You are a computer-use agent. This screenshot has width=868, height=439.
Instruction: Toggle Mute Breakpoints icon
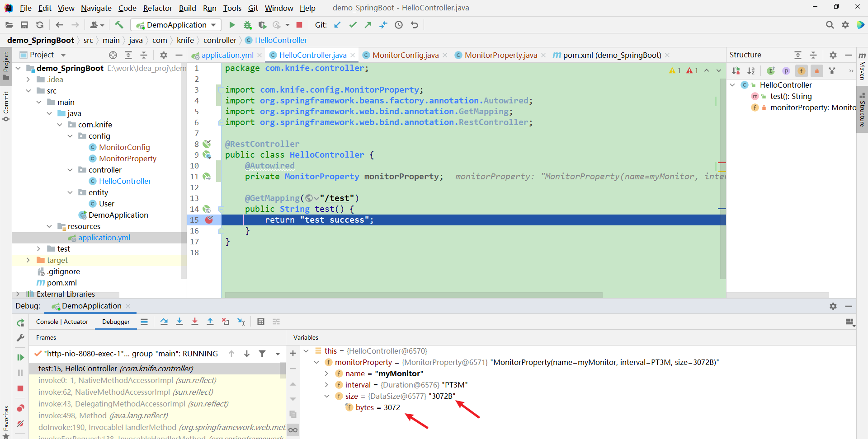pos(20,424)
